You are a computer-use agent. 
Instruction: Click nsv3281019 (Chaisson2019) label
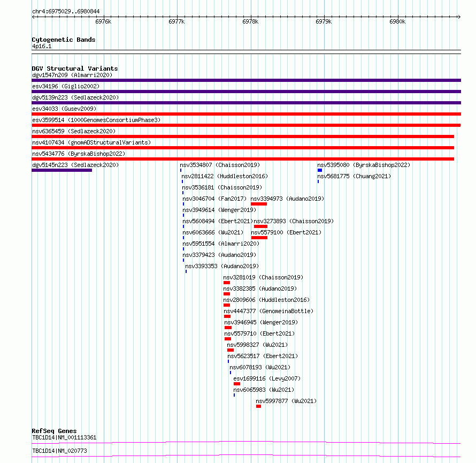263,277
